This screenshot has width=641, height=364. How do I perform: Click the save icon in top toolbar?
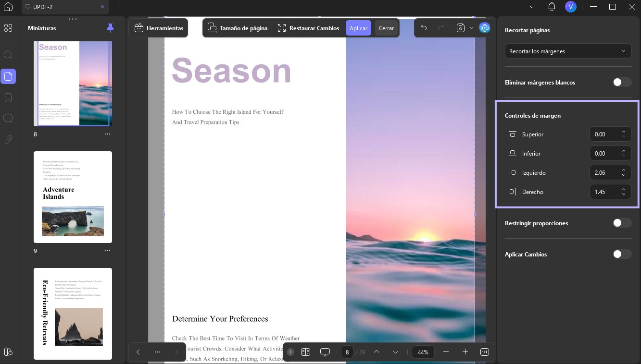tap(461, 28)
